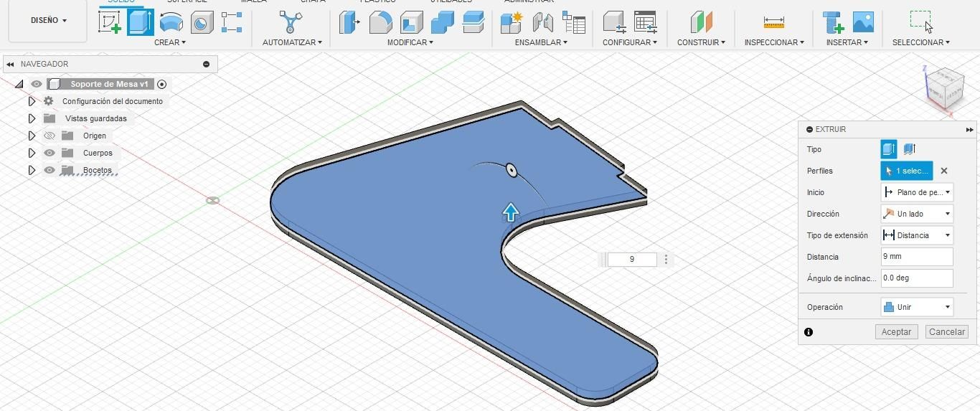Select the Offset Face tool
980x411 pixels.
[473, 22]
